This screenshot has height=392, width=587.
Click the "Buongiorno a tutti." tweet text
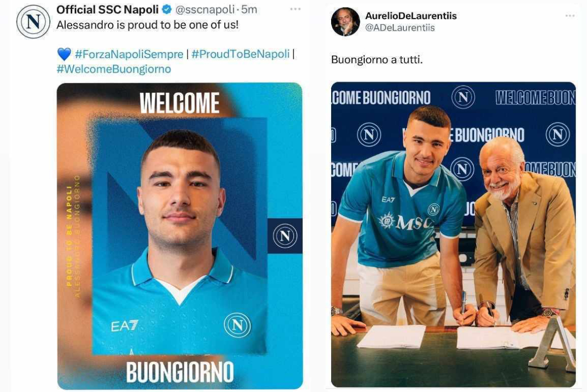click(x=377, y=60)
